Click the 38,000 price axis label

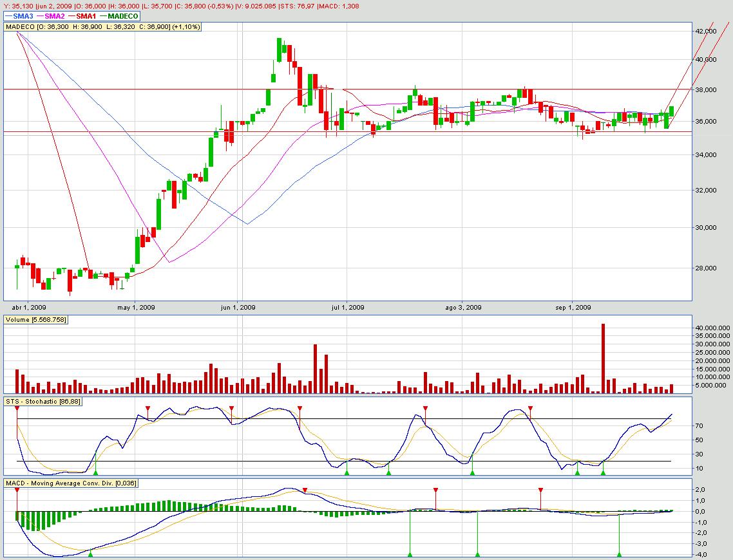coord(706,90)
